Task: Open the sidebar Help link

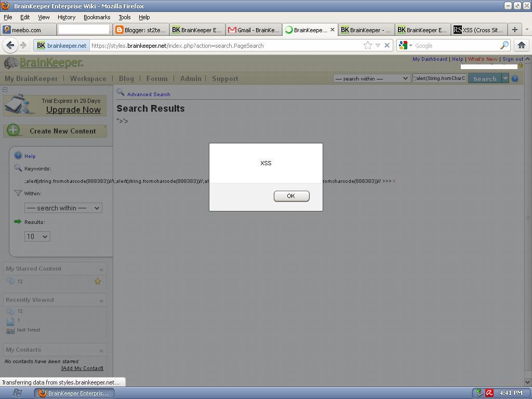Action: (30, 156)
